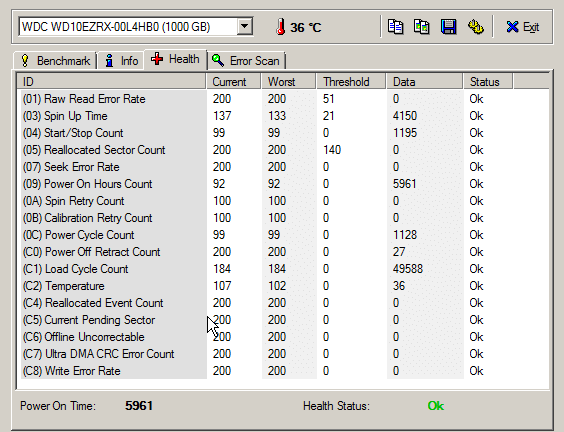Select the Power On Hours Count row
Screen dimensions: 564x432
284,184
